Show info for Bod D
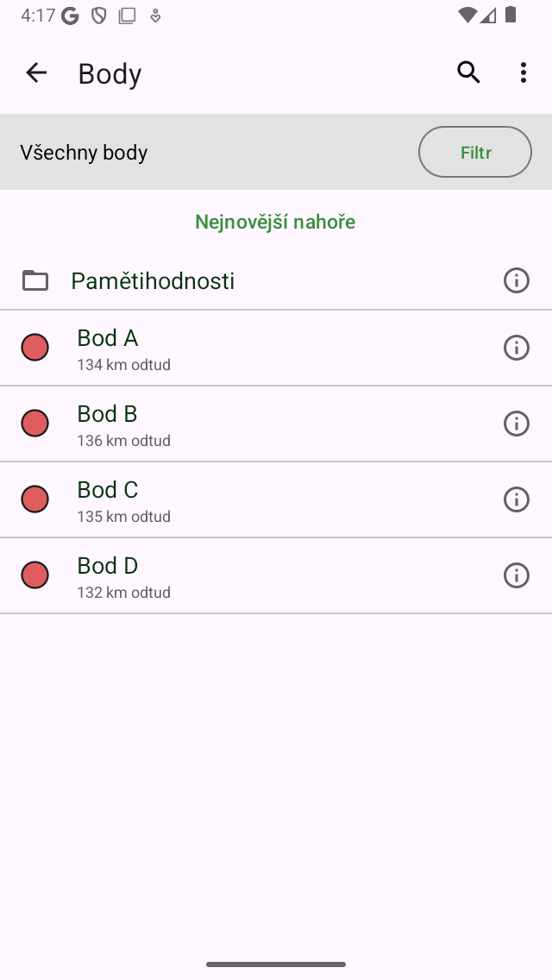The height and width of the screenshot is (980, 552). [x=516, y=575]
